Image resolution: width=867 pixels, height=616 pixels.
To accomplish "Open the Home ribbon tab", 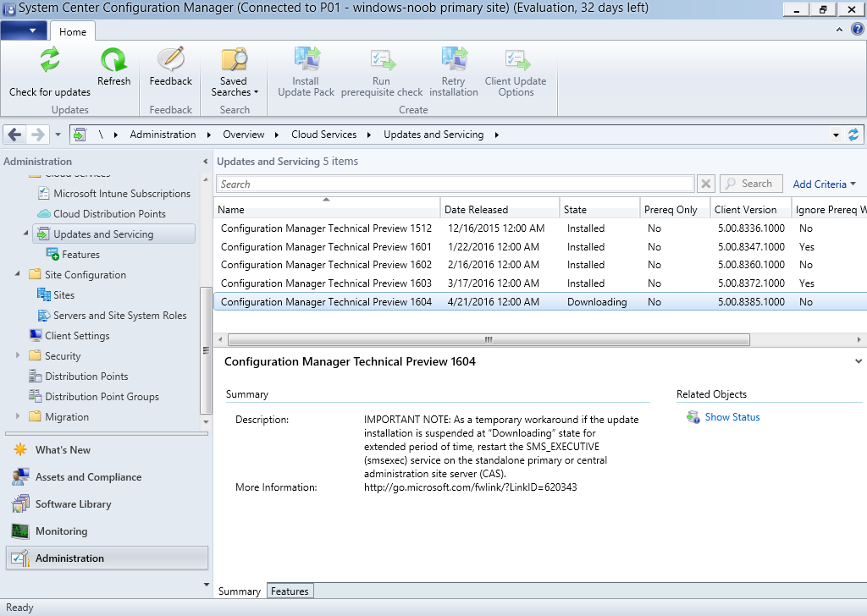I will tap(73, 31).
